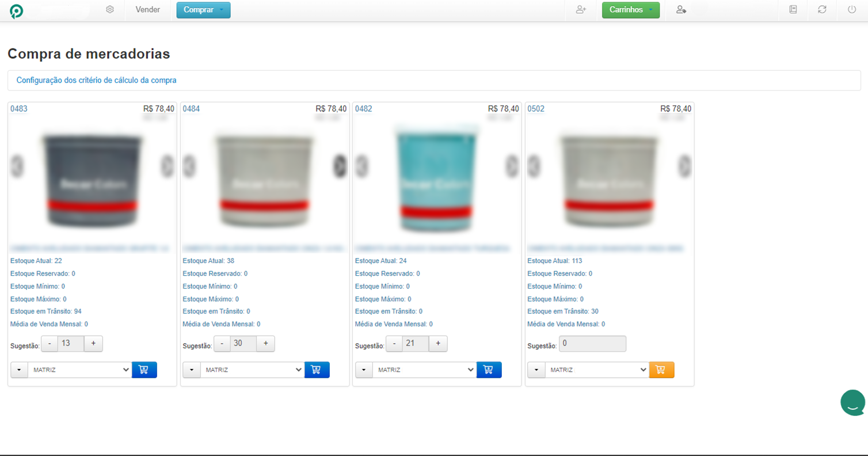
Task: Click the refresh icon in top bar
Action: click(823, 10)
